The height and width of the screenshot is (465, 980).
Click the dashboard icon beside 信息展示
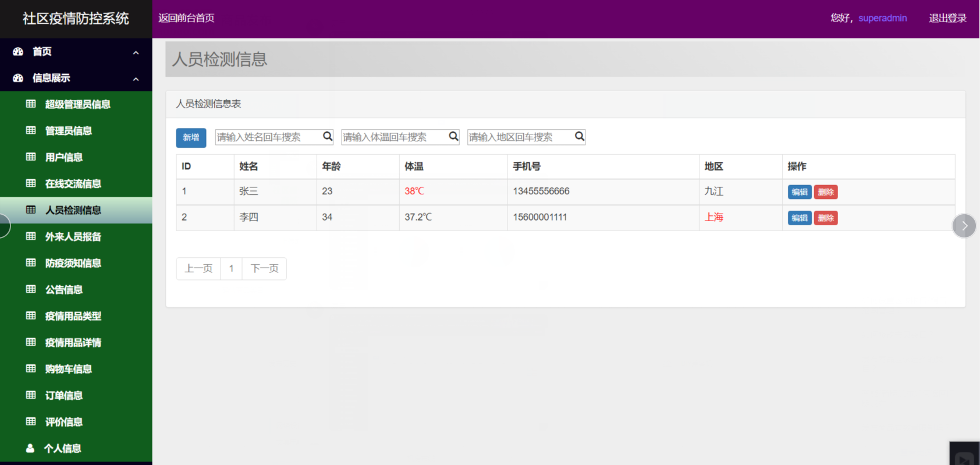(18, 78)
